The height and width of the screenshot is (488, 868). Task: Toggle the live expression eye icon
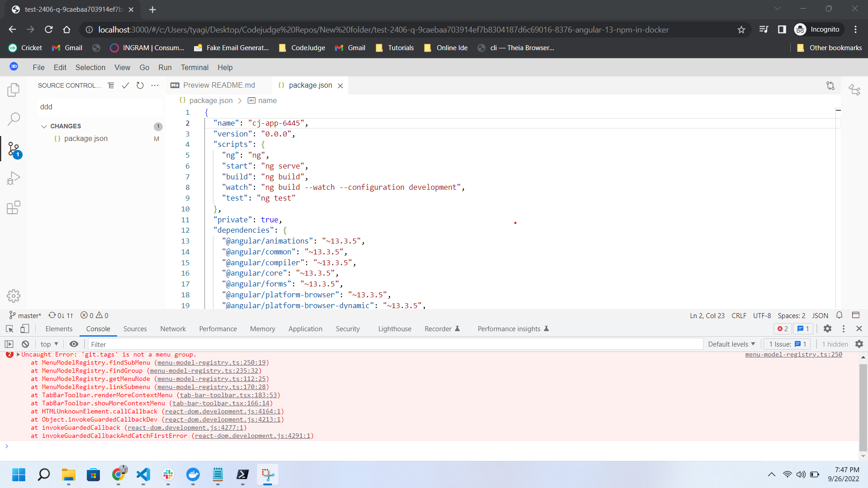click(74, 344)
